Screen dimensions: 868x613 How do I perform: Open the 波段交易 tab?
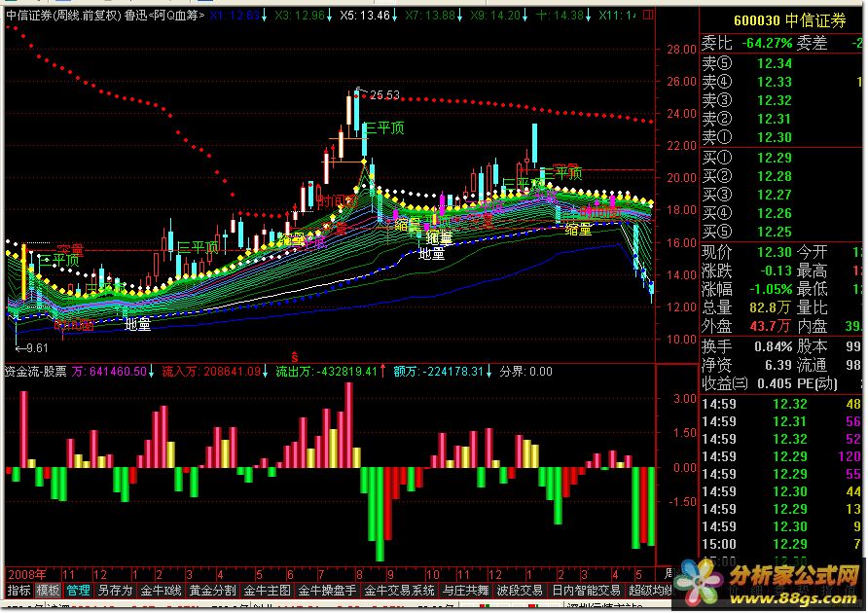coord(520,591)
